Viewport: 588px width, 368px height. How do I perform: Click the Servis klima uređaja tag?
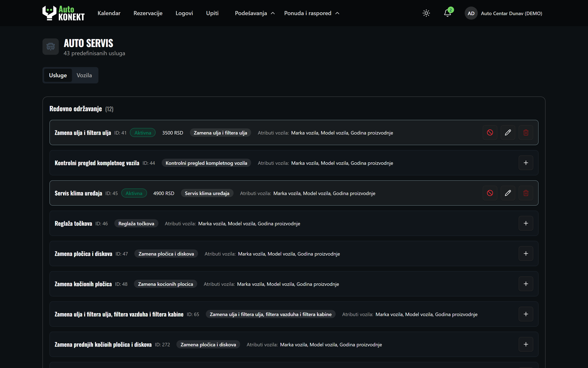207,193
